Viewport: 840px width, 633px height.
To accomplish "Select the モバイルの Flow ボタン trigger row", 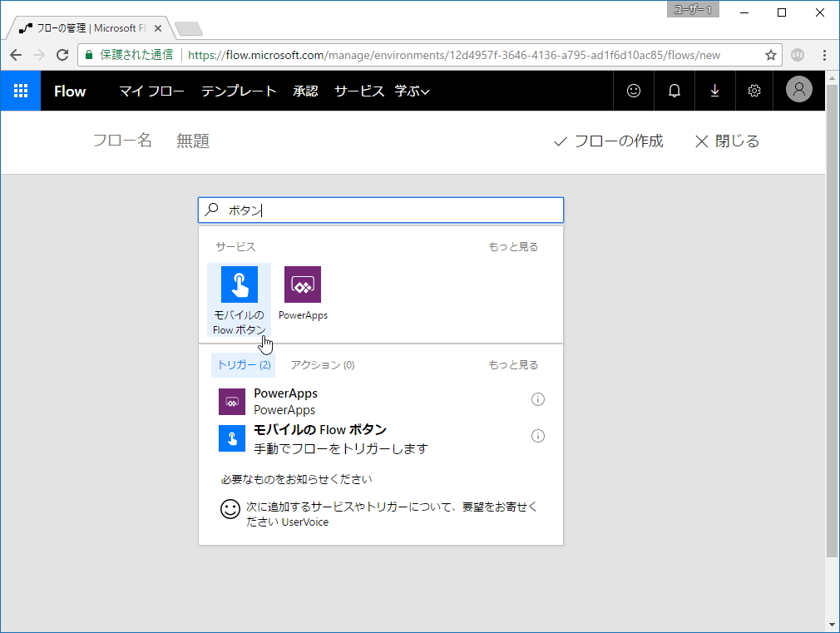I will [x=381, y=438].
